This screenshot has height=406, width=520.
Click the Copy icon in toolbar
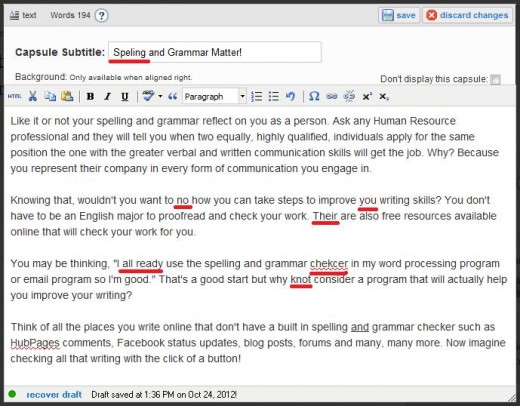[x=50, y=96]
